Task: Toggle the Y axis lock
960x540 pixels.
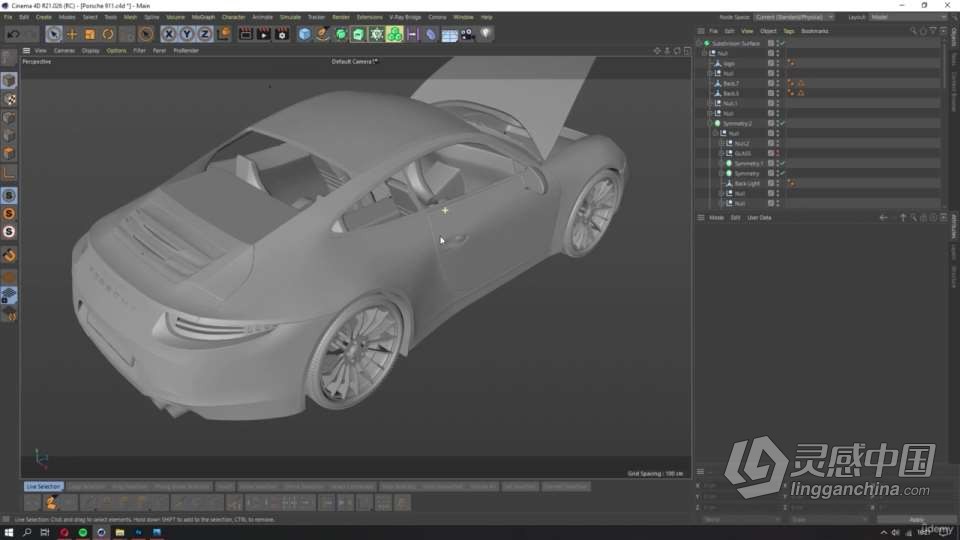Action: pos(186,34)
